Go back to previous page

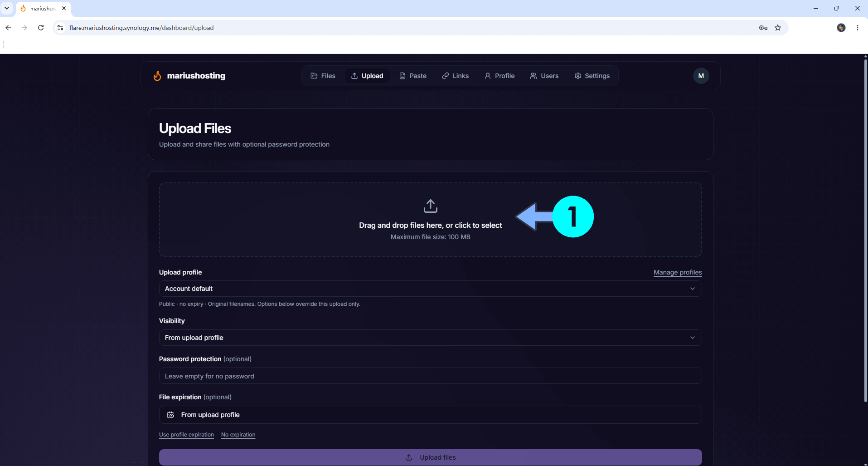8,28
